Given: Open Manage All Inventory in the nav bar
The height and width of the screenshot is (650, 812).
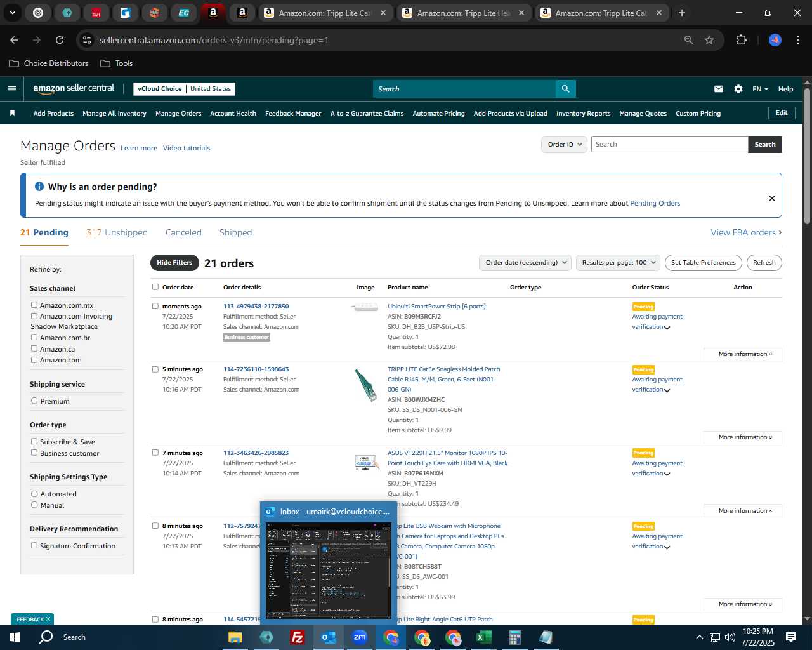Looking at the screenshot, I should click(114, 114).
